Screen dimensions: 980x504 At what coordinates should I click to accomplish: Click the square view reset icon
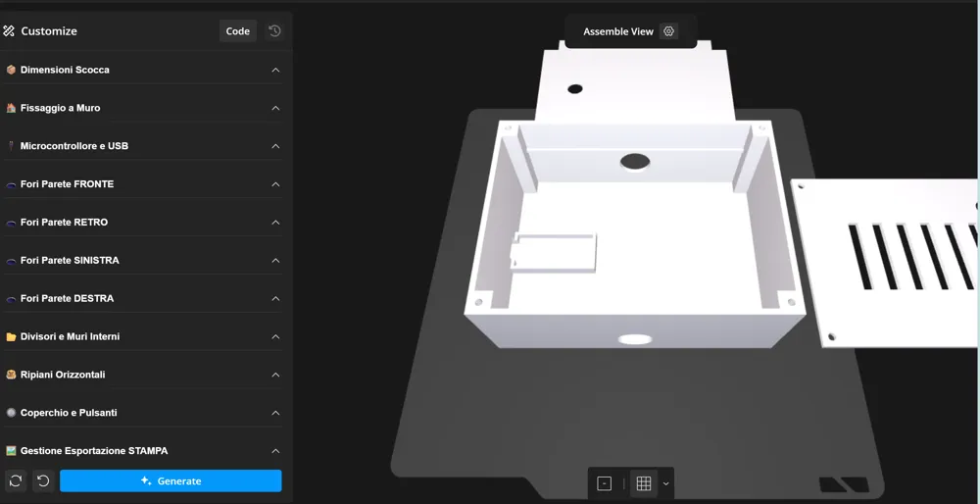point(605,483)
